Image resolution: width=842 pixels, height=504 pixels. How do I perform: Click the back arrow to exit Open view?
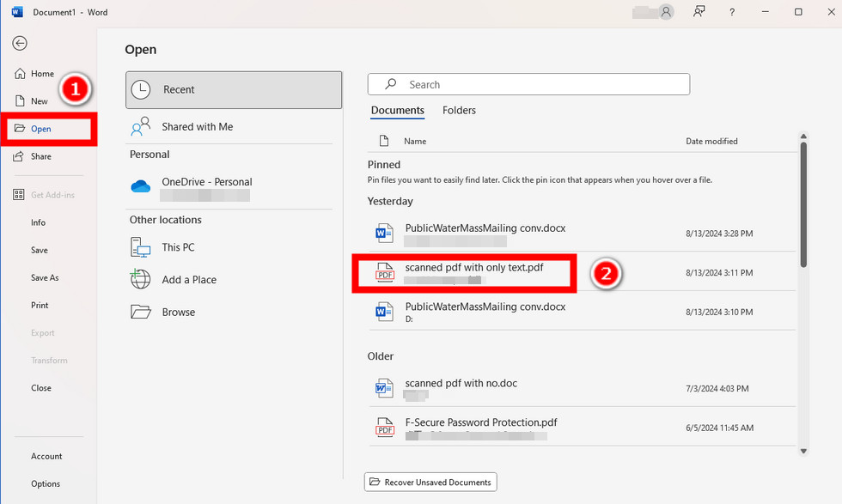[19, 43]
